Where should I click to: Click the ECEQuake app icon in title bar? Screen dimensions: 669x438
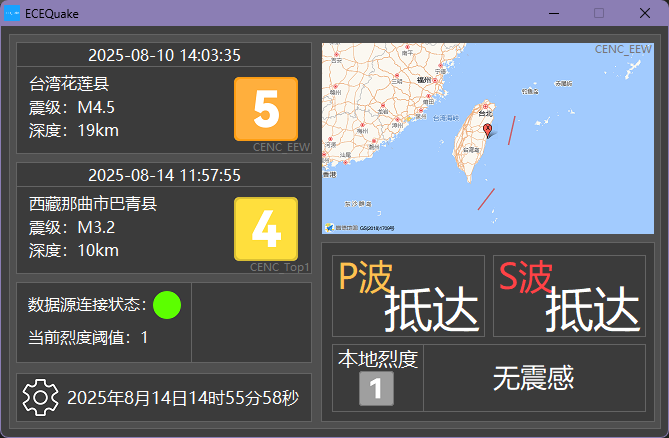click(12, 13)
